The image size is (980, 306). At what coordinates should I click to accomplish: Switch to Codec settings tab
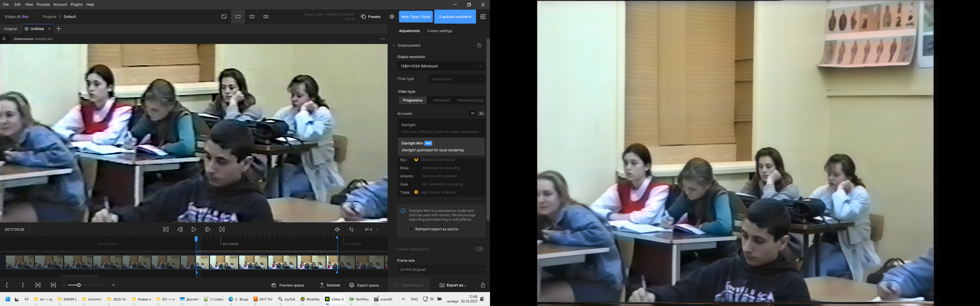tap(440, 31)
